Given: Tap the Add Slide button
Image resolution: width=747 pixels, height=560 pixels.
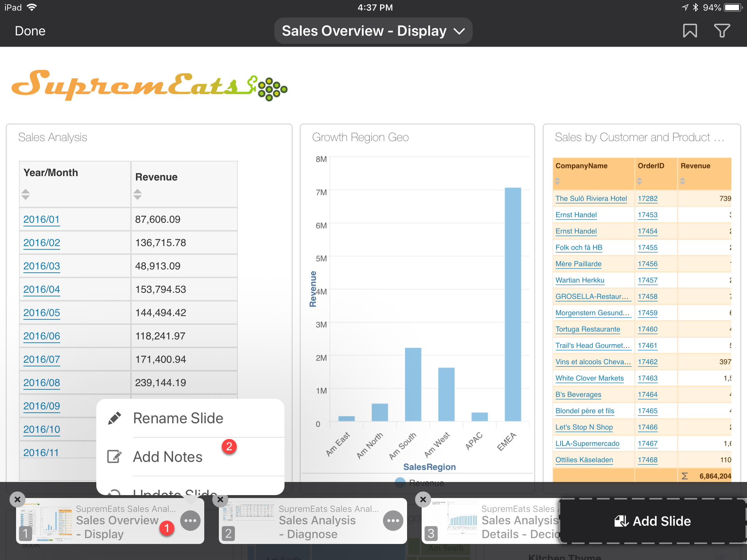Looking at the screenshot, I should (653, 521).
